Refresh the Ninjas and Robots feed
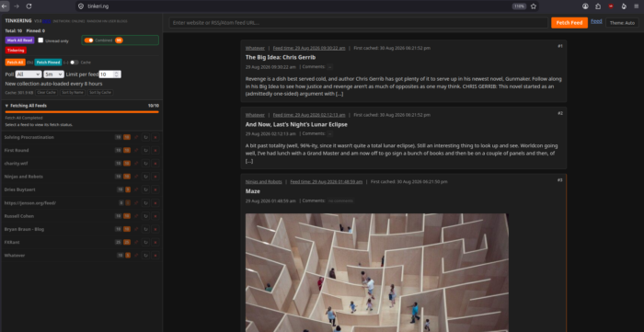The width and height of the screenshot is (644, 332). point(145,177)
